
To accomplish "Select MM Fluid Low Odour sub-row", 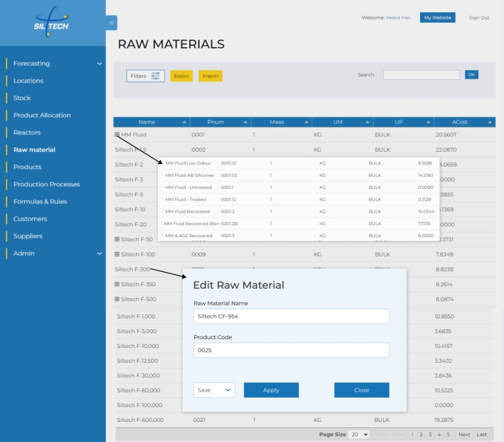I will [x=298, y=163].
